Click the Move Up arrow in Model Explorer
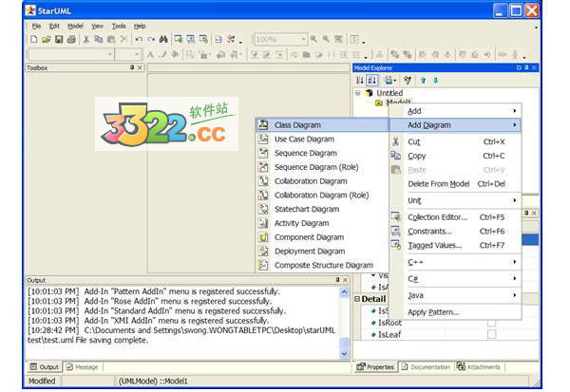Screen dimensions: 570x392 (x=423, y=81)
